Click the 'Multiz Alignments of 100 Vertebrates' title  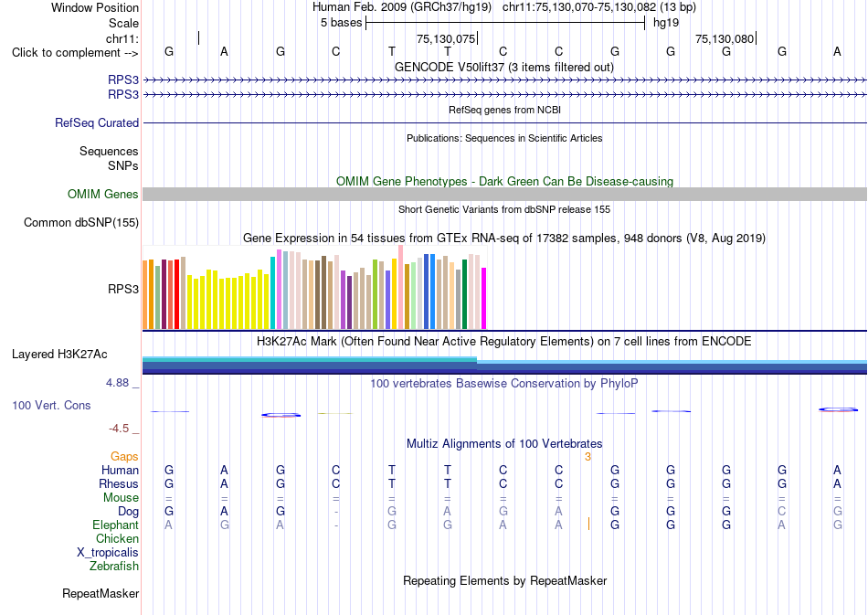tap(504, 444)
